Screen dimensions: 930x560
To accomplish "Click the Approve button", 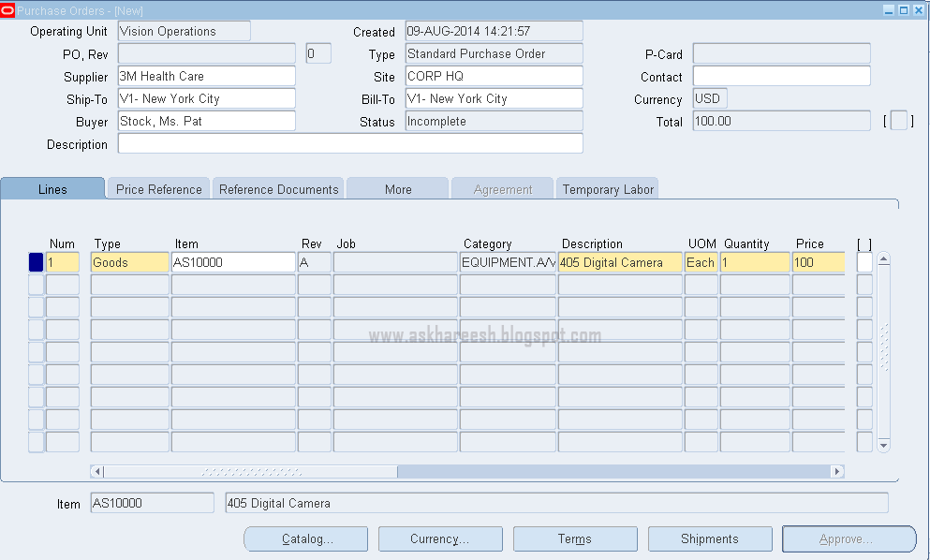I will pos(849,539).
